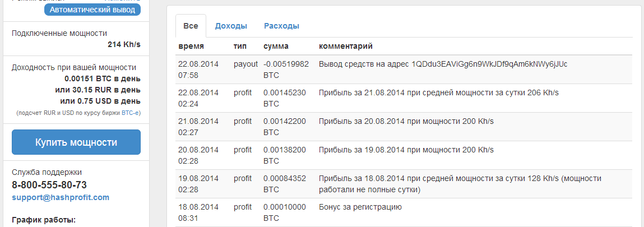The height and width of the screenshot is (227, 644).
Task: Click the Автоматический вывод badge
Action: click(92, 10)
